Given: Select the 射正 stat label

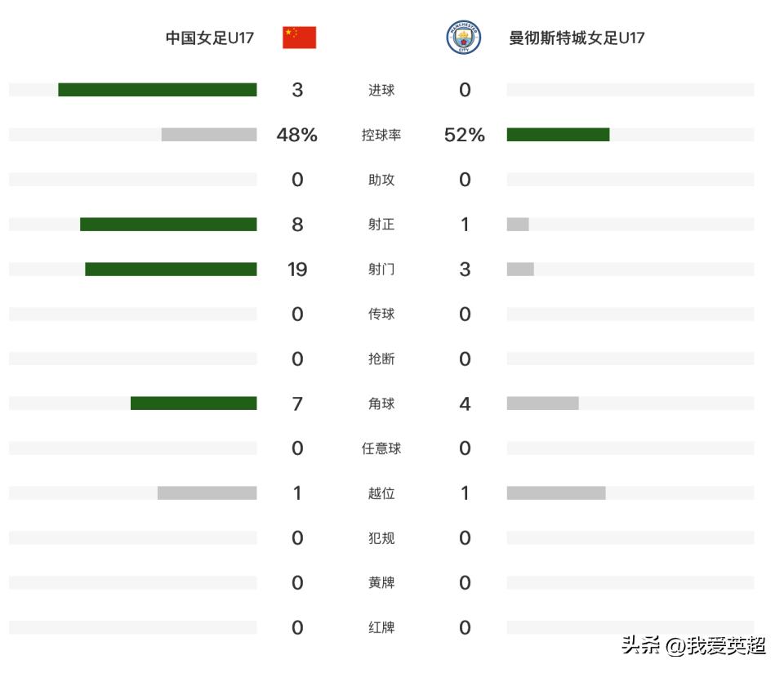Looking at the screenshot, I should (x=381, y=225).
